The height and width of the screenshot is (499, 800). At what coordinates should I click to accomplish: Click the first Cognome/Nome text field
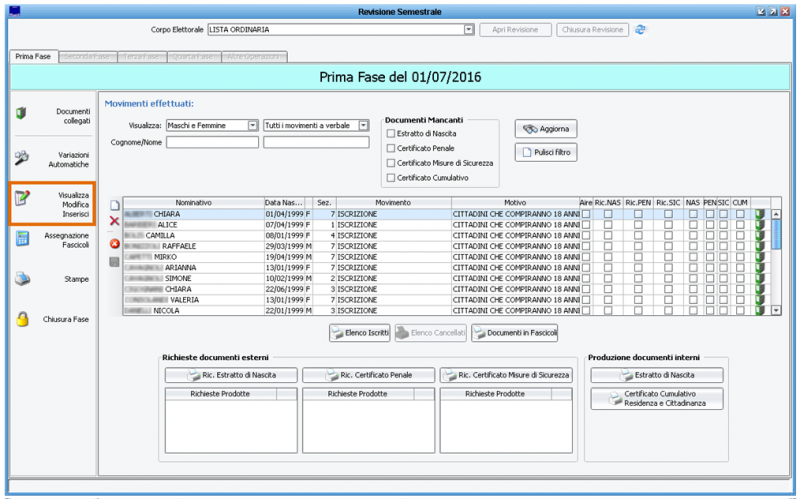pyautogui.click(x=212, y=142)
